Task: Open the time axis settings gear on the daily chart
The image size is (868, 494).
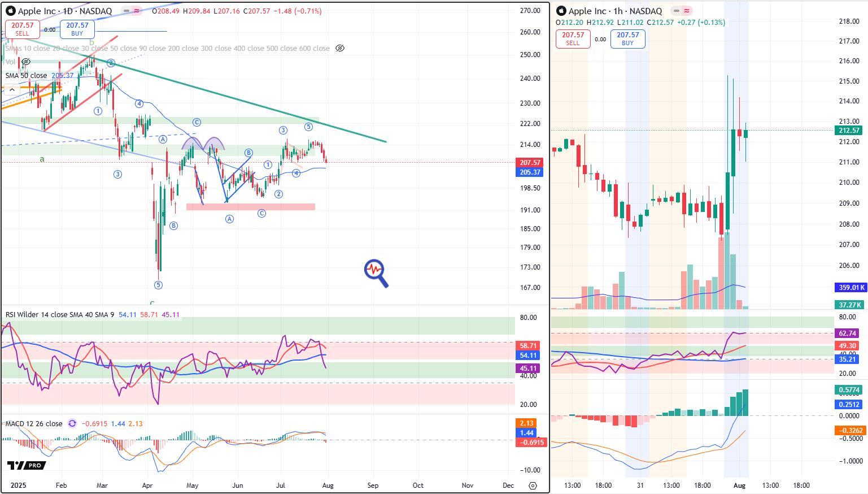Action: [533, 486]
